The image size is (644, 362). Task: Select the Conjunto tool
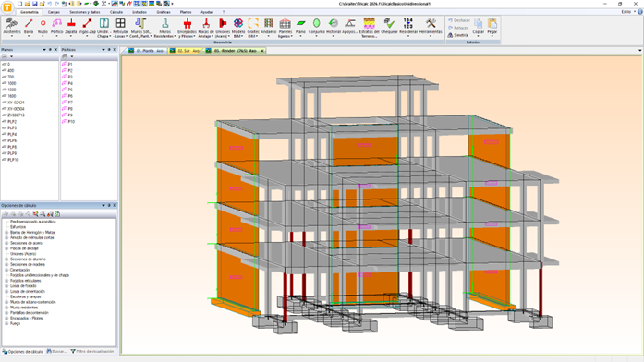pos(316,27)
